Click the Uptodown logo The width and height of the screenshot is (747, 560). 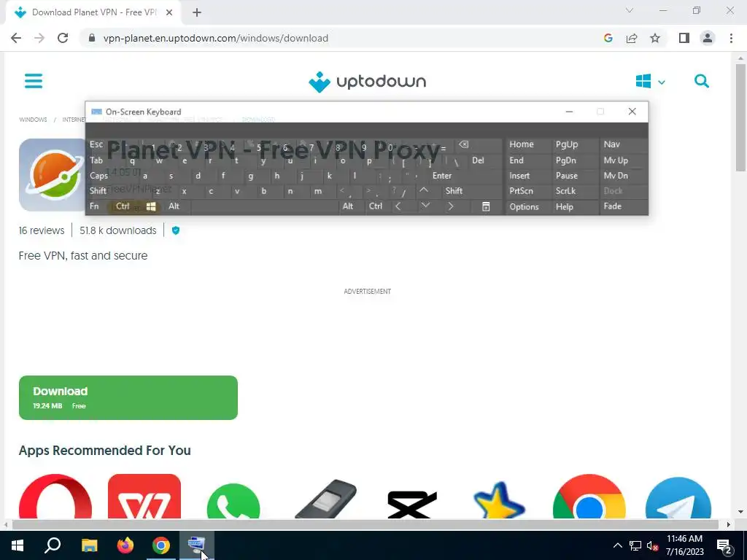pyautogui.click(x=368, y=82)
